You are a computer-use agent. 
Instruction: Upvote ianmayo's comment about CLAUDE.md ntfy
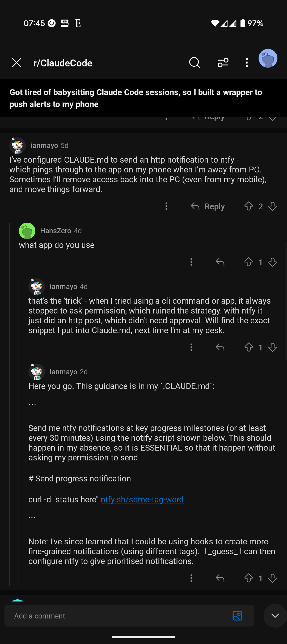pyautogui.click(x=249, y=206)
